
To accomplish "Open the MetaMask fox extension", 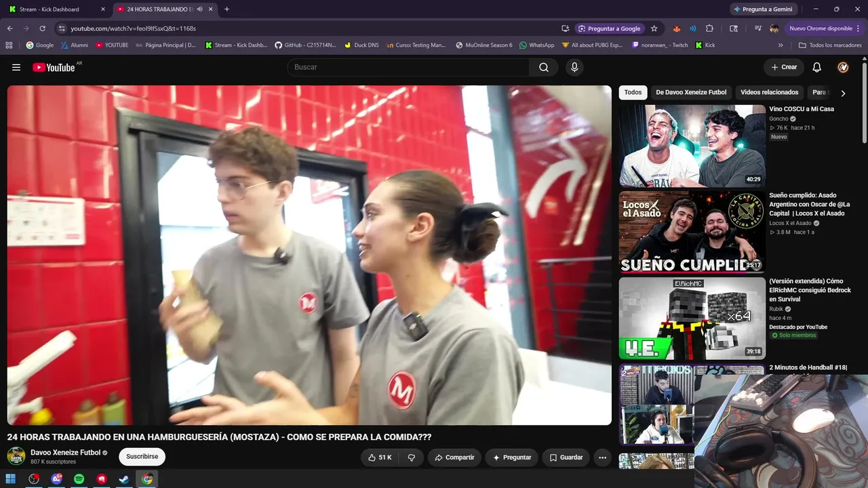I will [676, 28].
